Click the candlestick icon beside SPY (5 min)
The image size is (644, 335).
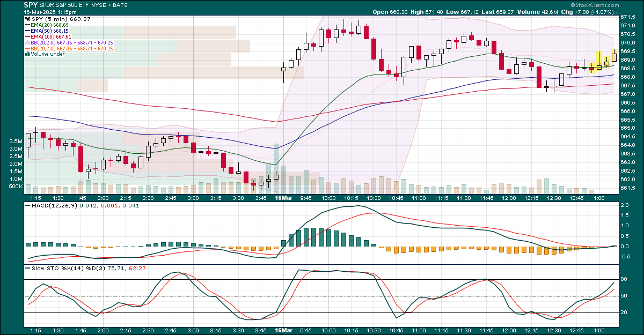28,19
